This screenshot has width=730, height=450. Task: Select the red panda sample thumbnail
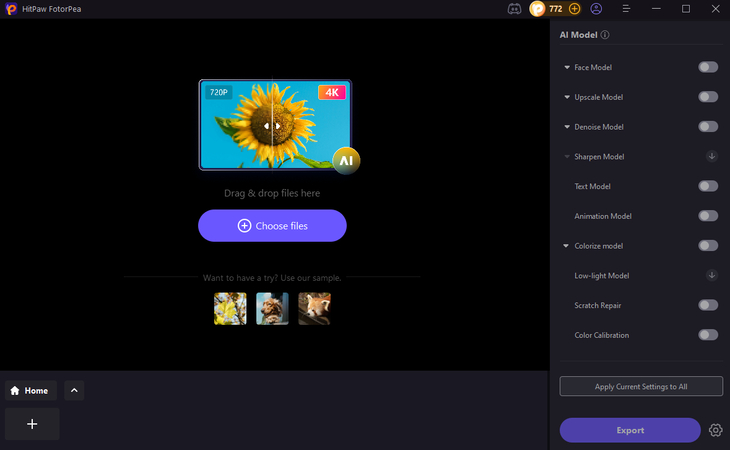314,308
